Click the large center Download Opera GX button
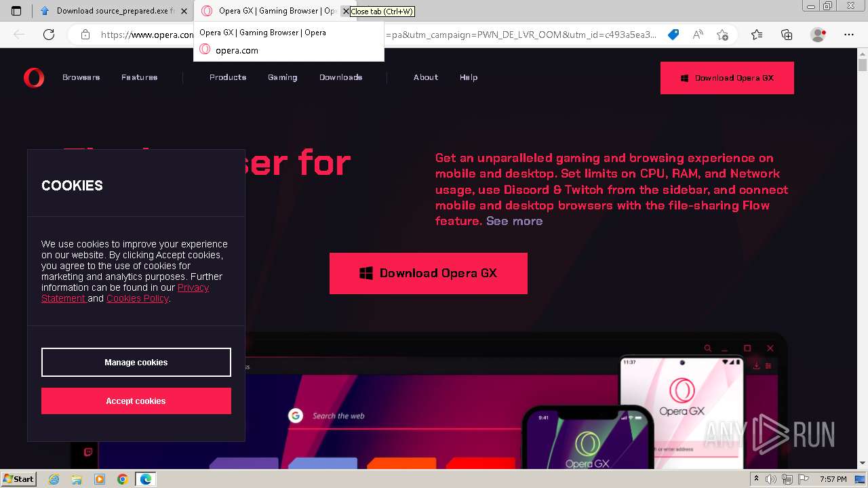The height and width of the screenshot is (488, 868). tap(429, 273)
